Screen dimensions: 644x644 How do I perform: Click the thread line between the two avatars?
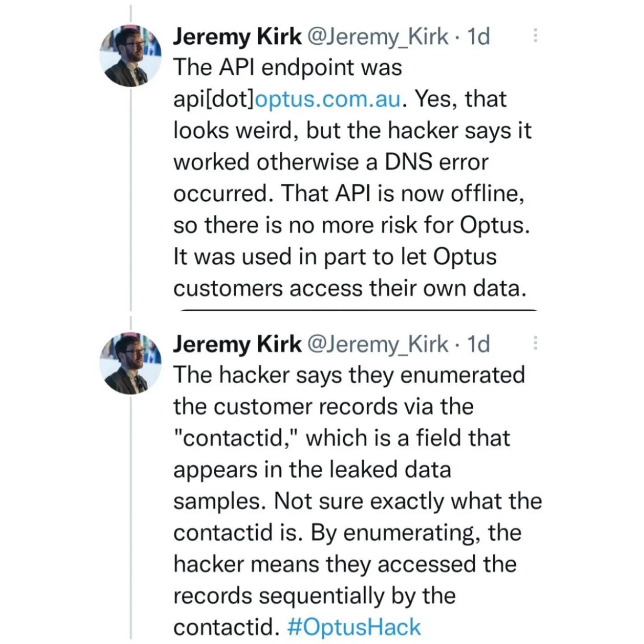coord(131,197)
